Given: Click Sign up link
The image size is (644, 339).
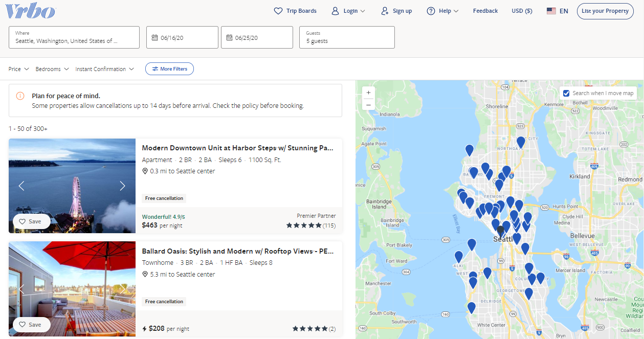Looking at the screenshot, I should (x=396, y=11).
